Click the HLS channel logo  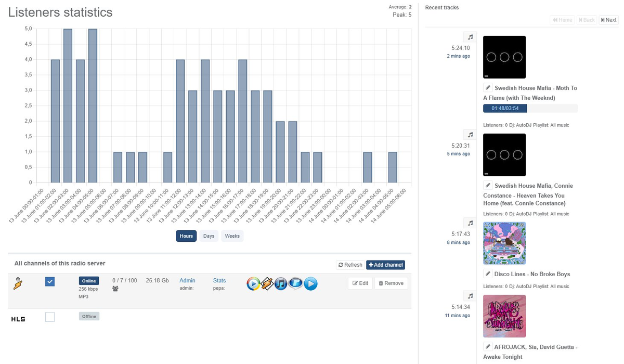(18, 318)
